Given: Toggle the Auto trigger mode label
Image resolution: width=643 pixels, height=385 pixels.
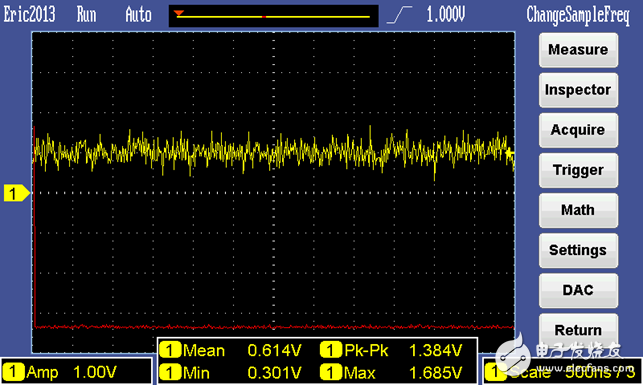Looking at the screenshot, I should (x=139, y=15).
